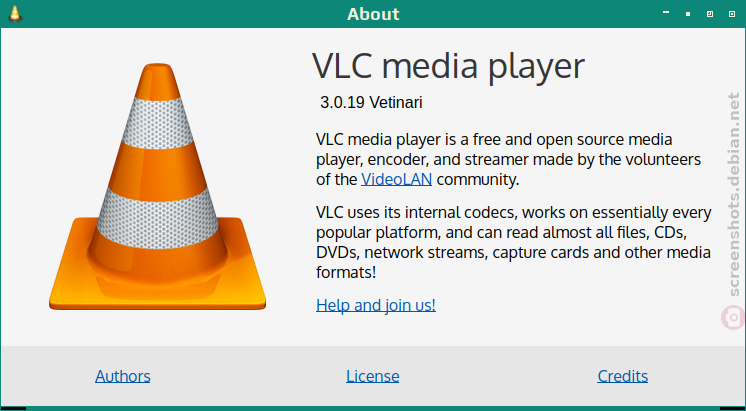Click the dot-in-square title bar button

[732, 14]
